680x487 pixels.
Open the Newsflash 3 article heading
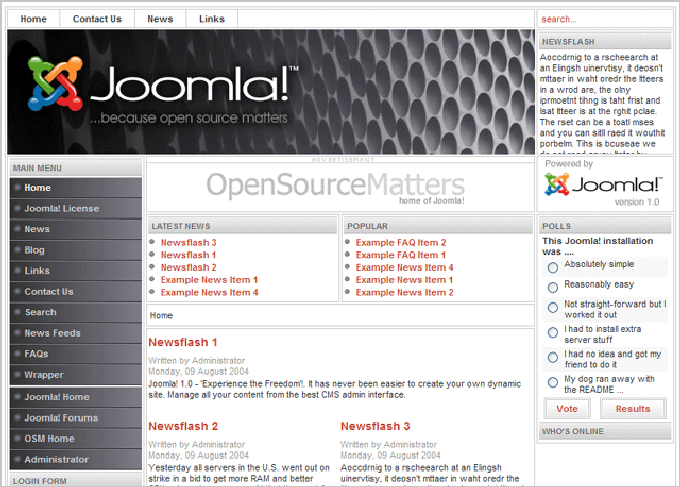click(375, 426)
